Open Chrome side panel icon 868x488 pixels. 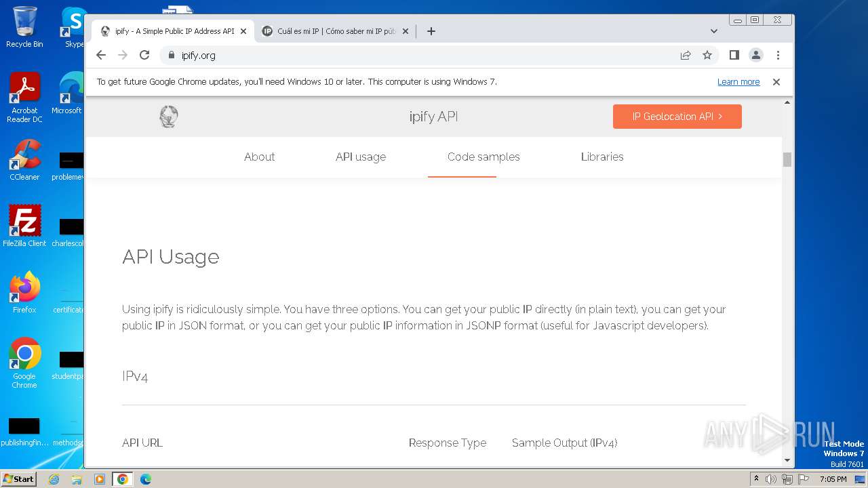tap(734, 55)
